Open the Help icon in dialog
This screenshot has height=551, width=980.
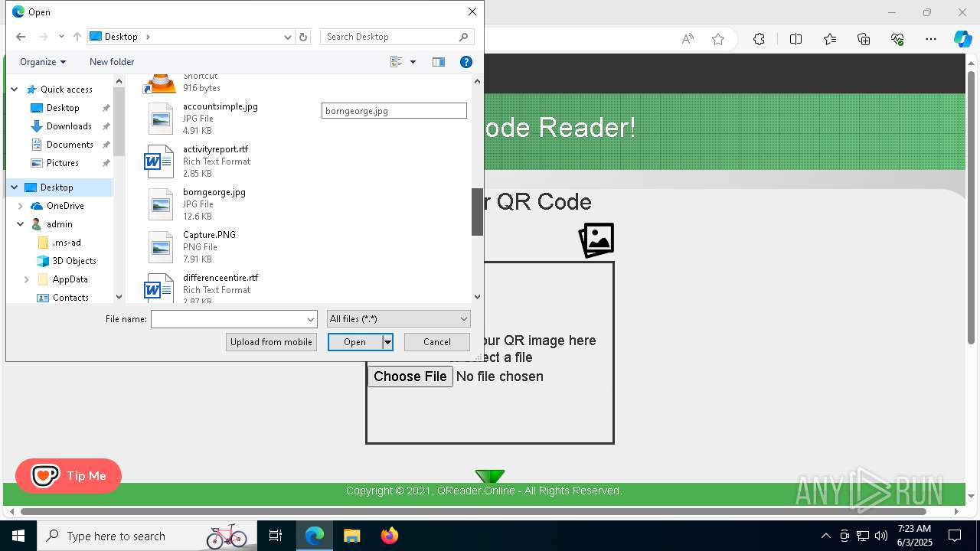[x=465, y=62]
